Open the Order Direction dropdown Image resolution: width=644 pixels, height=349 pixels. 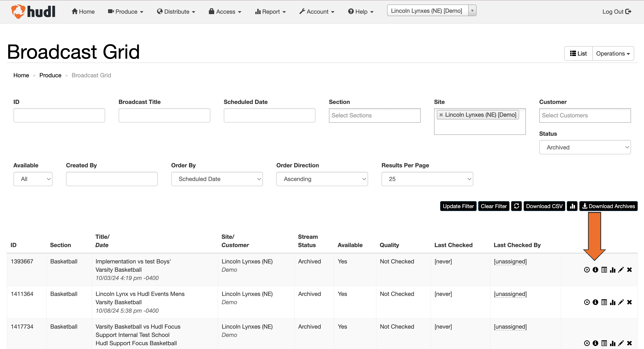click(x=322, y=179)
